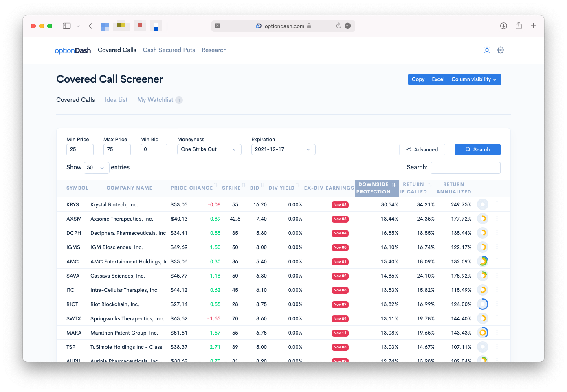Click the donut chart icon in the AXSM row

coord(483,219)
